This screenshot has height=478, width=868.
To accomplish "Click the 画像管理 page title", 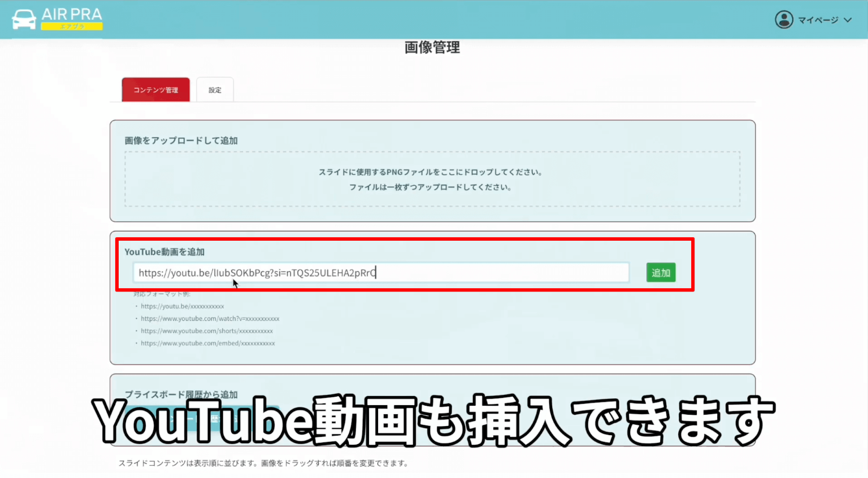I will click(432, 47).
